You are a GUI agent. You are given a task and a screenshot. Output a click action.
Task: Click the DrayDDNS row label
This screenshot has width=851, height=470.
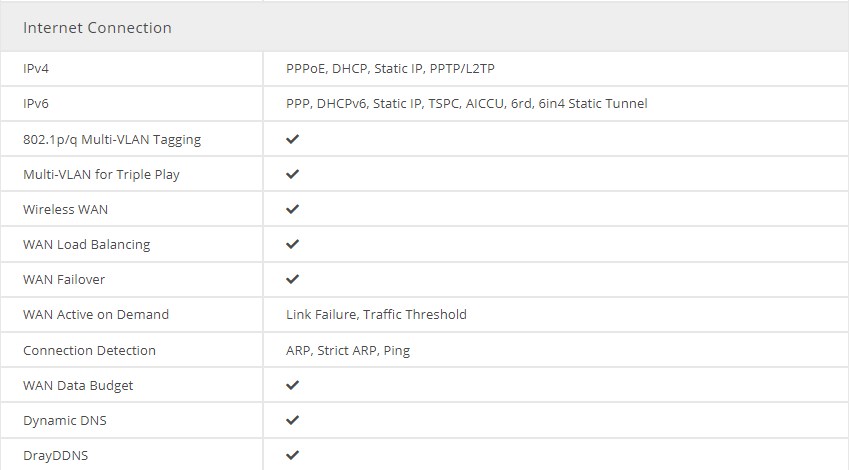coord(55,455)
